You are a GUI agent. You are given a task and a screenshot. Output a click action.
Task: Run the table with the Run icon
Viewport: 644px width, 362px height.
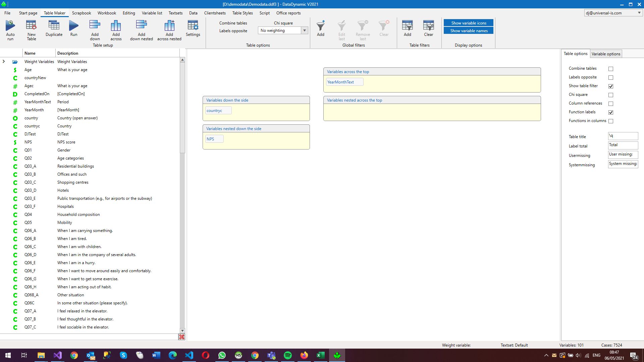pos(73,26)
